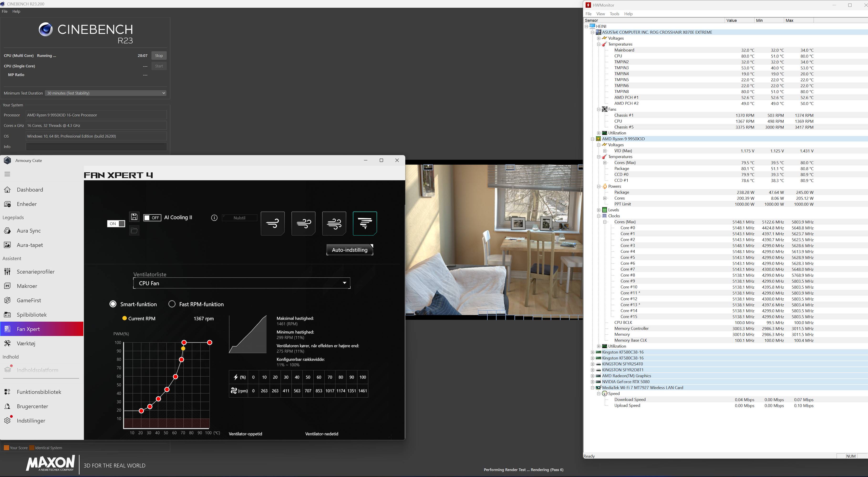The height and width of the screenshot is (477, 868).
Task: Click the Cinebench Info input field
Action: 96,147
